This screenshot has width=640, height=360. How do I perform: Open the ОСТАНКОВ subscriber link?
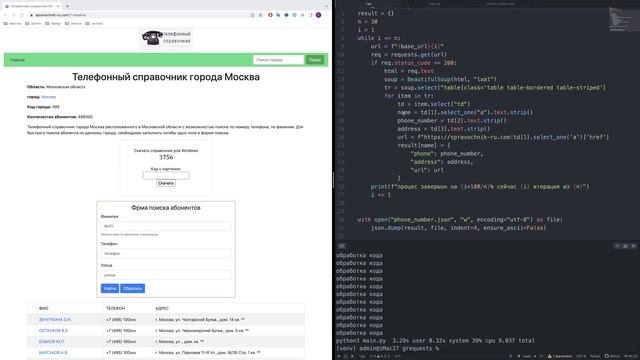click(53, 331)
